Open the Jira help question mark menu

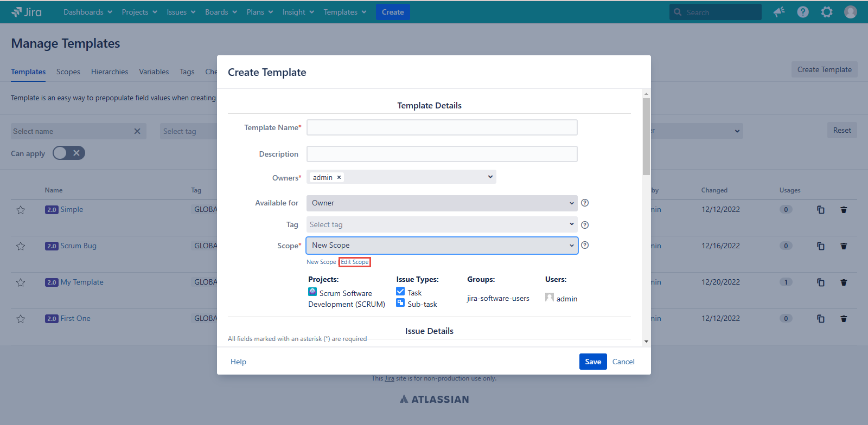(803, 12)
